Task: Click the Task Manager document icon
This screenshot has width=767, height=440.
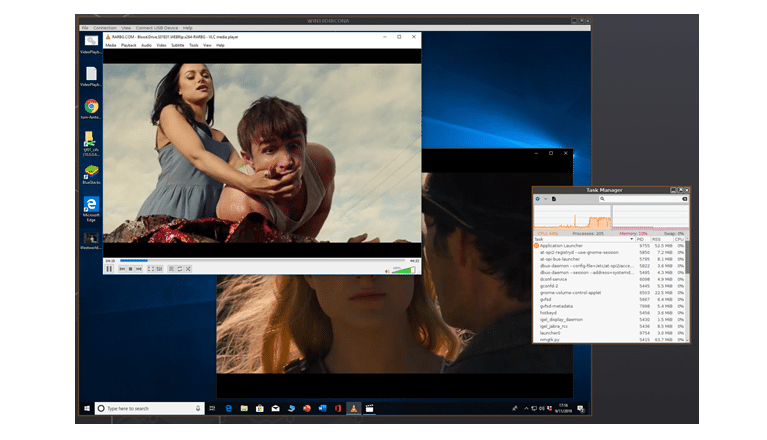Action: pyautogui.click(x=554, y=199)
